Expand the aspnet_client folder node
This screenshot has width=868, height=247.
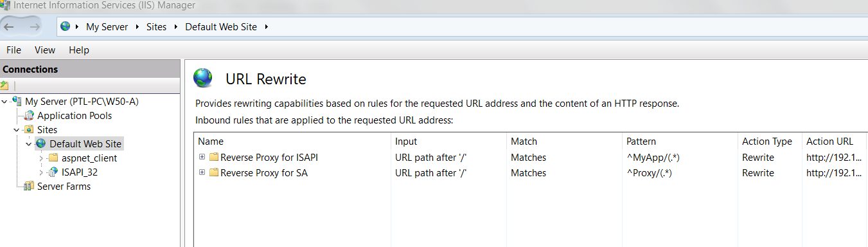(x=41, y=158)
